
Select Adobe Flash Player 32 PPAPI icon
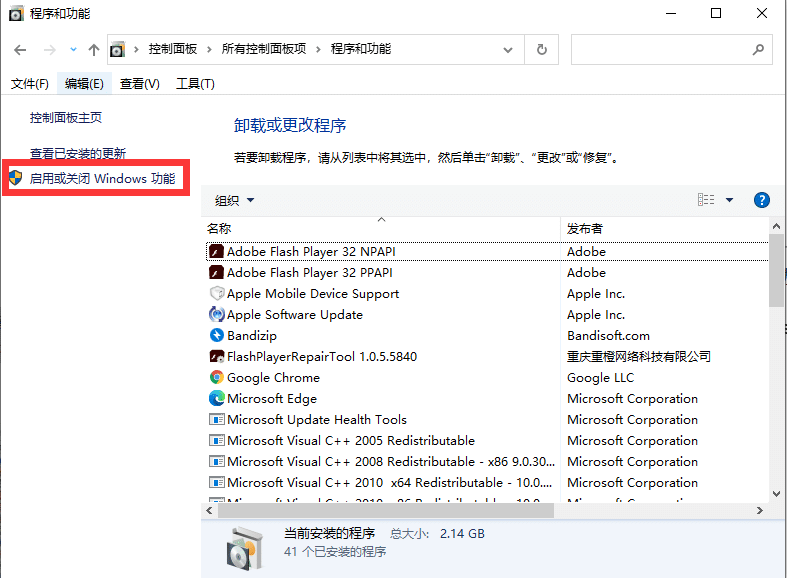[216, 272]
